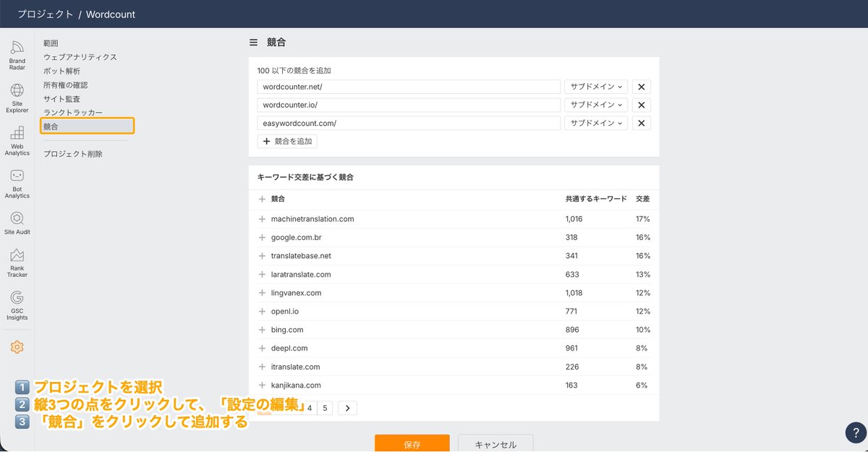The height and width of the screenshot is (452, 868).
Task: Click the 交差 column header
Action: (642, 199)
